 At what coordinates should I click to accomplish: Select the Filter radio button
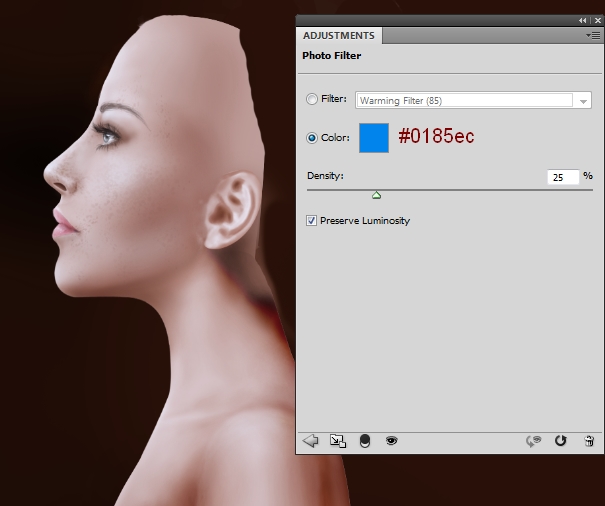(x=312, y=99)
